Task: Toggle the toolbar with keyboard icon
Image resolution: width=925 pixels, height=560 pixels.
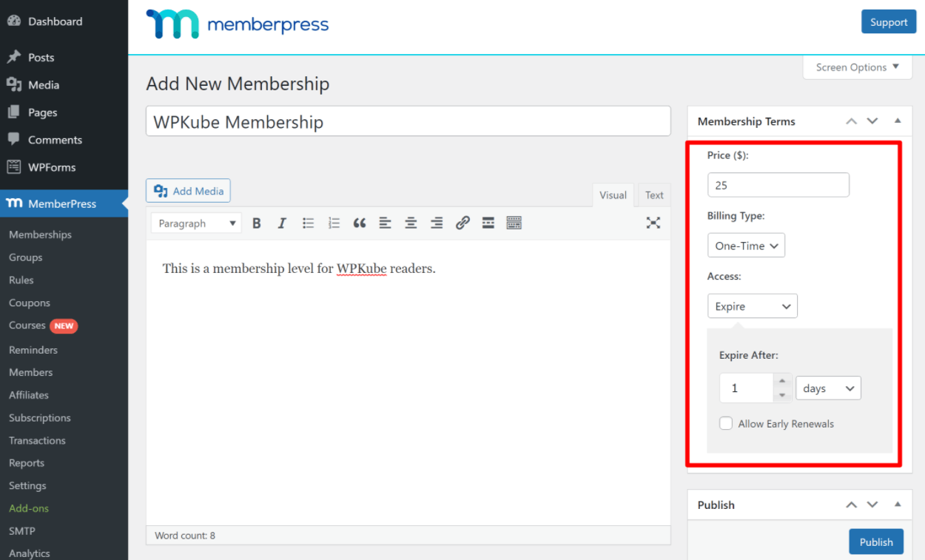Action: [x=514, y=223]
